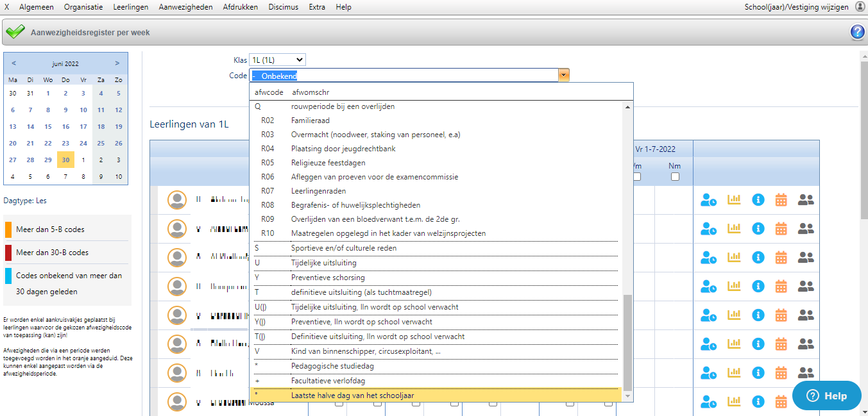Go to next month in calendar
This screenshot has height=416, width=868.
point(117,63)
